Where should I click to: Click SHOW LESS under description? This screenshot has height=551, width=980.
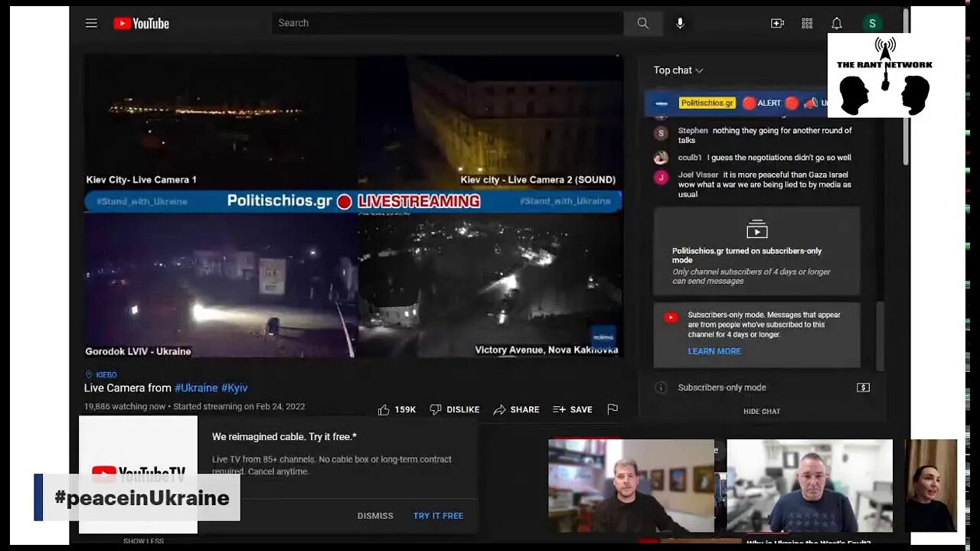click(143, 541)
